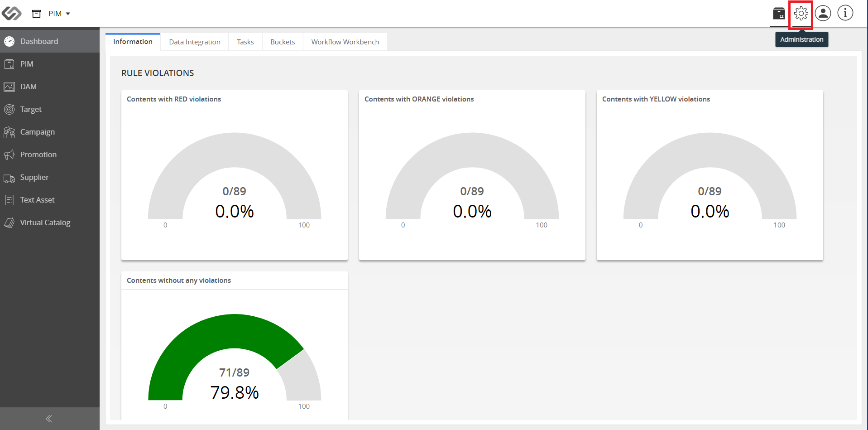Click the DAM image icon in sidebar
The height and width of the screenshot is (430, 868).
point(10,87)
